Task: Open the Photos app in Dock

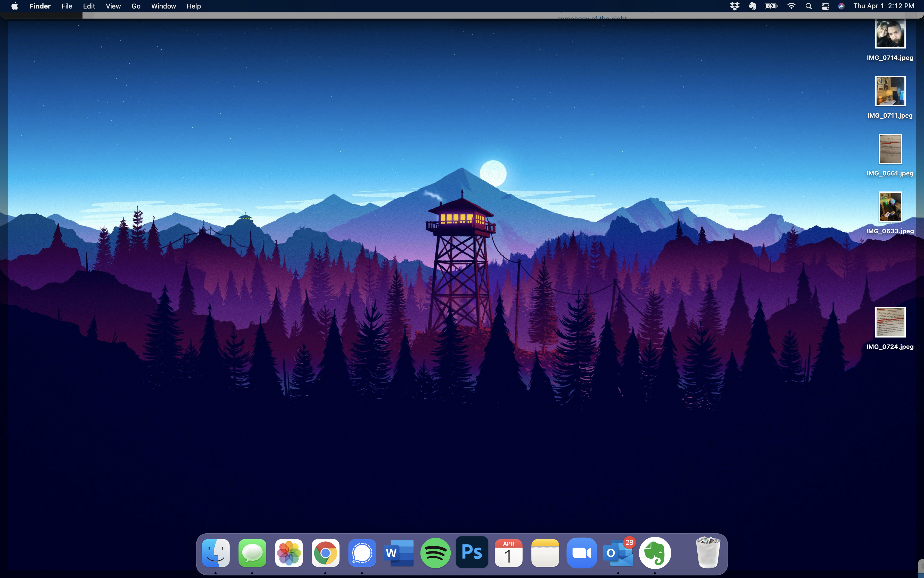Action: click(x=289, y=553)
